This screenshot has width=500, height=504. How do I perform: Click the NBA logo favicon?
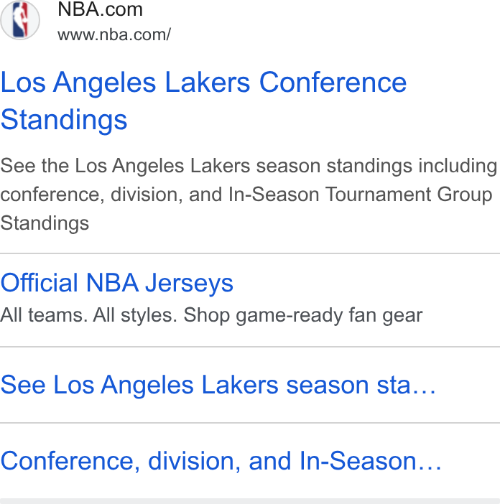[20, 20]
